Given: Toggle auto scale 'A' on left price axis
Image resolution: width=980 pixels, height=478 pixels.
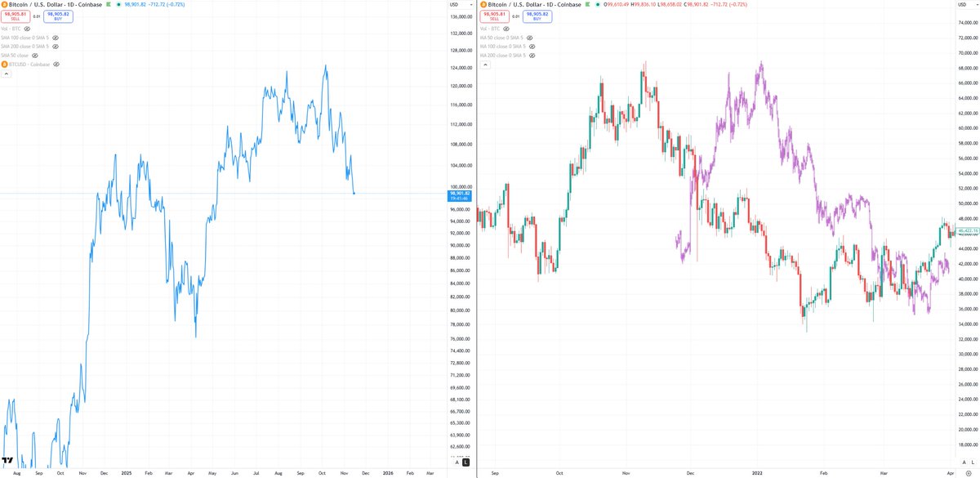Looking at the screenshot, I should (457, 462).
